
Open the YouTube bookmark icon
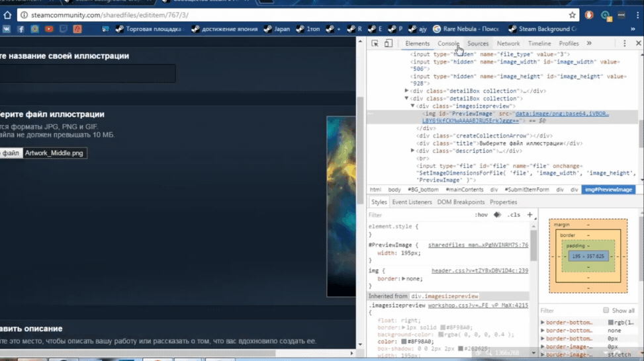tap(49, 29)
